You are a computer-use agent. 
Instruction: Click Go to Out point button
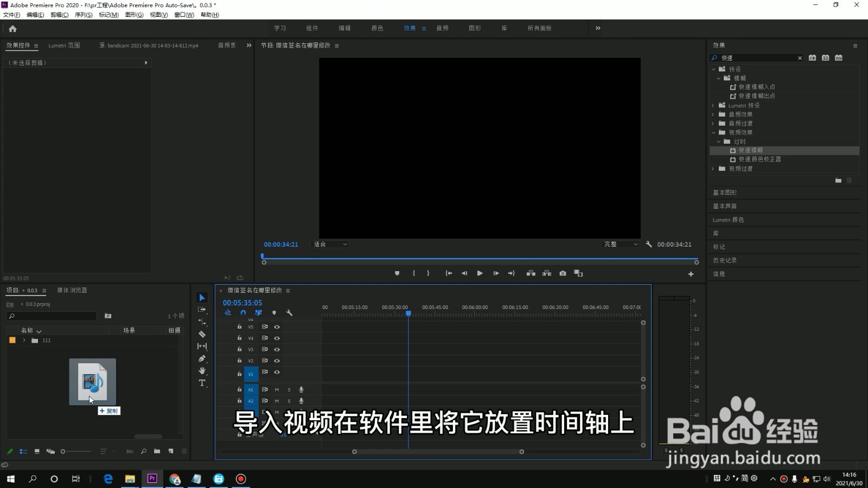[x=511, y=273]
